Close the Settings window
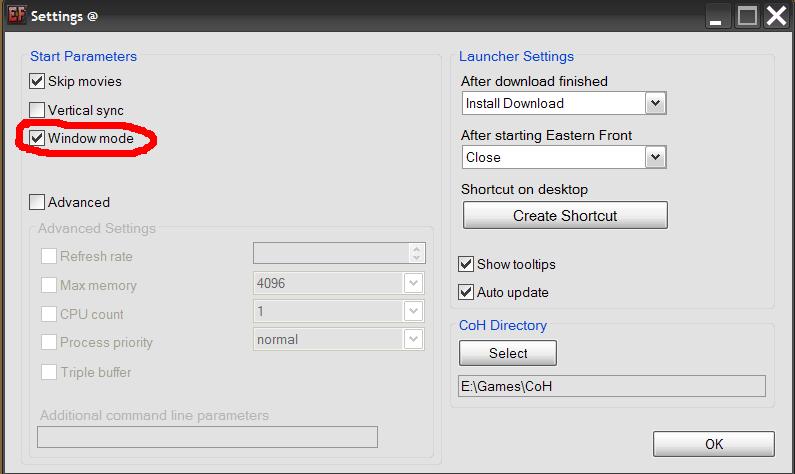795x474 pixels. (x=776, y=16)
